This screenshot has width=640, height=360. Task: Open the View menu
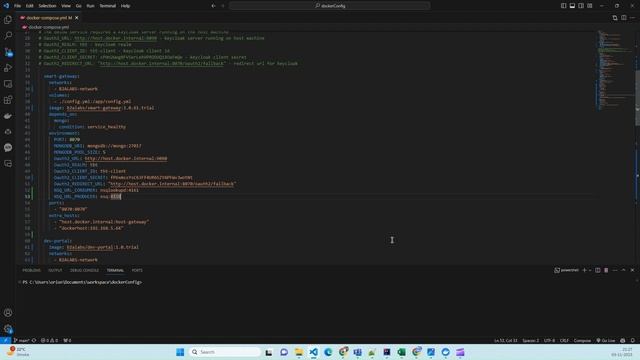(66, 6)
